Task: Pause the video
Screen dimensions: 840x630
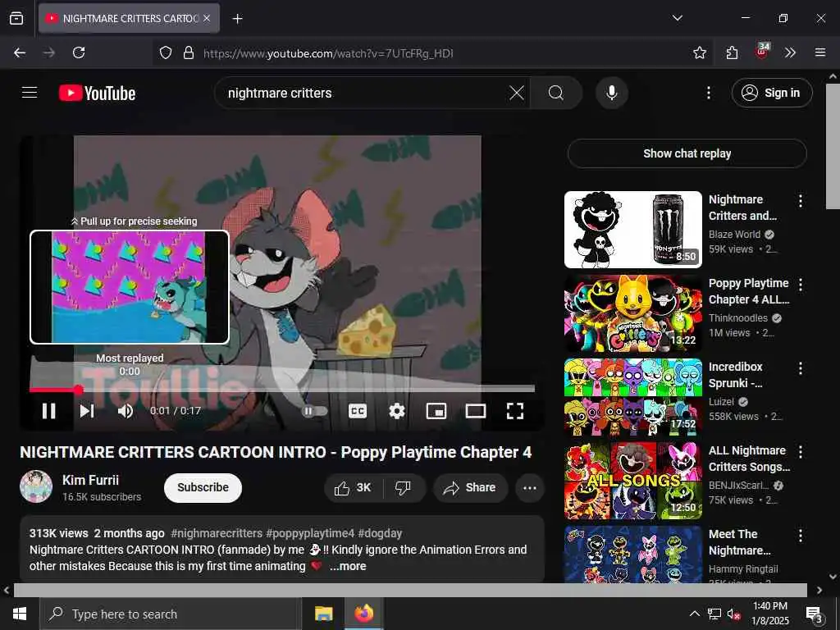Action: pyautogui.click(x=48, y=411)
